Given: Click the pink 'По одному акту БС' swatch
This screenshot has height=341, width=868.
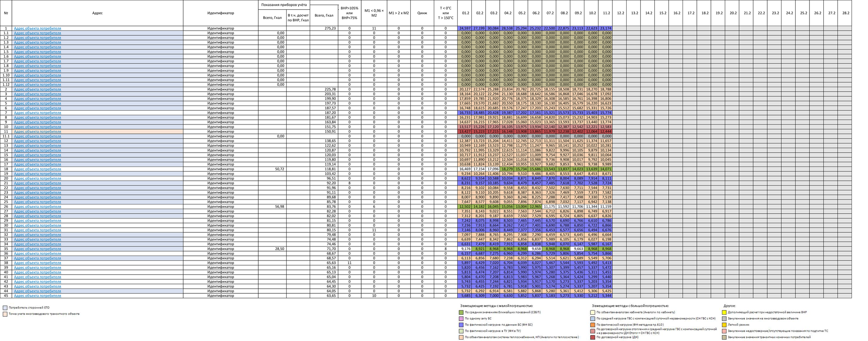Looking at the screenshot, I should click(x=461, y=319).
